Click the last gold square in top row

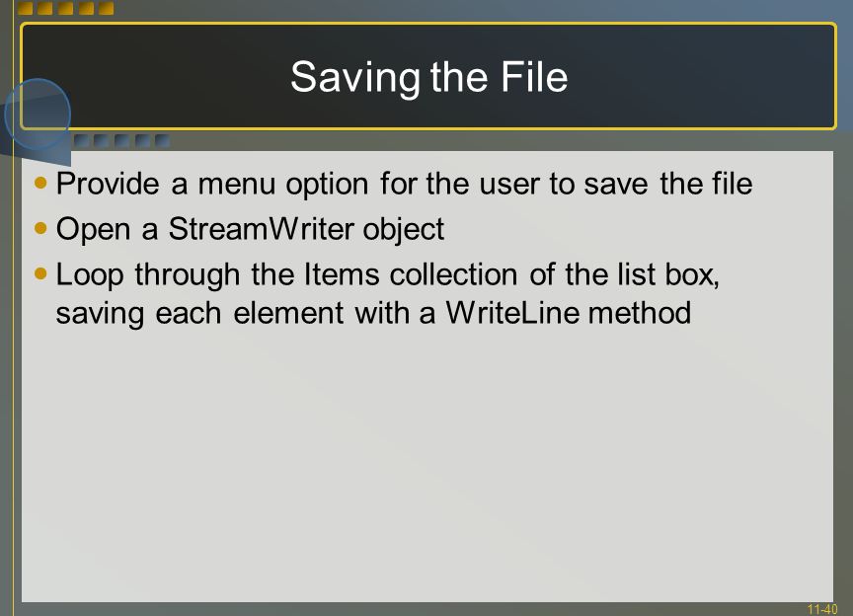tap(107, 8)
